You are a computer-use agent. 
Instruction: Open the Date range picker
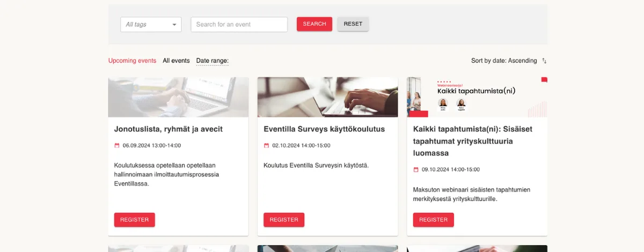point(213,61)
